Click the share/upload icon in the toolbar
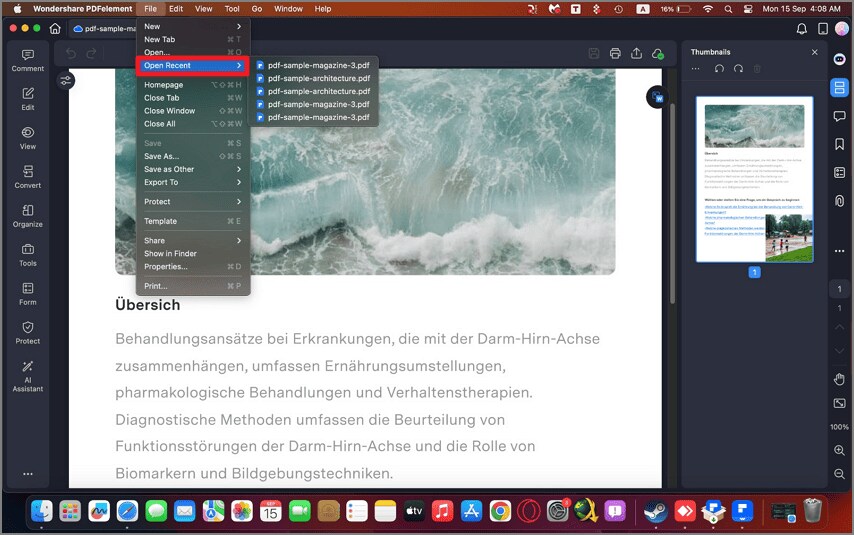Image resolution: width=854 pixels, height=535 pixels. pyautogui.click(x=636, y=53)
